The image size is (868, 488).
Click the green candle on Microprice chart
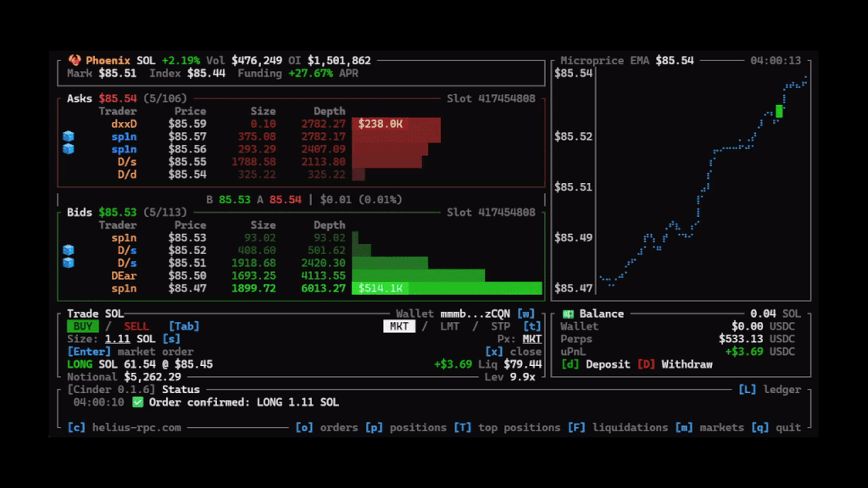coord(780,111)
